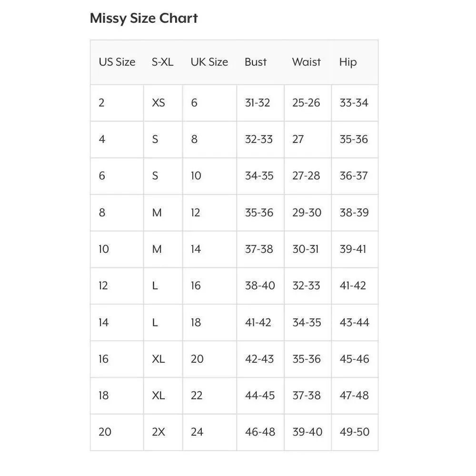Select UK size 24 cell
Viewport: 476px width, 476px height.
[x=197, y=432]
